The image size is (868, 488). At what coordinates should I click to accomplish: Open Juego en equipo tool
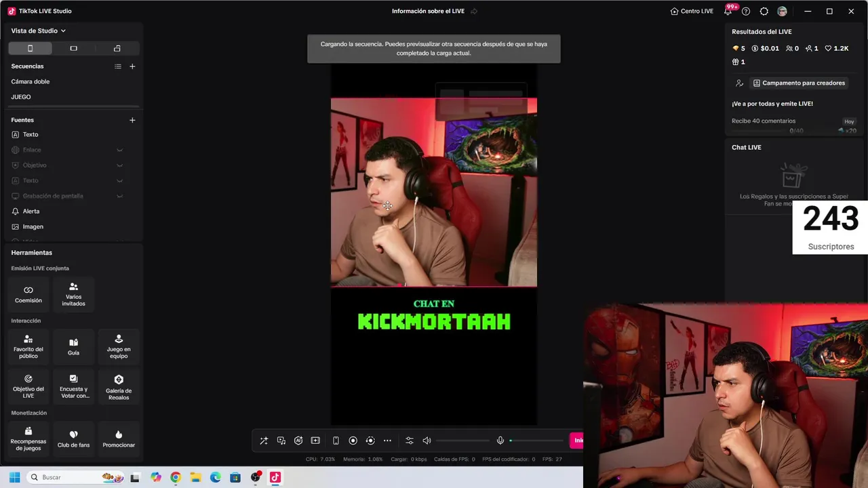coord(119,346)
